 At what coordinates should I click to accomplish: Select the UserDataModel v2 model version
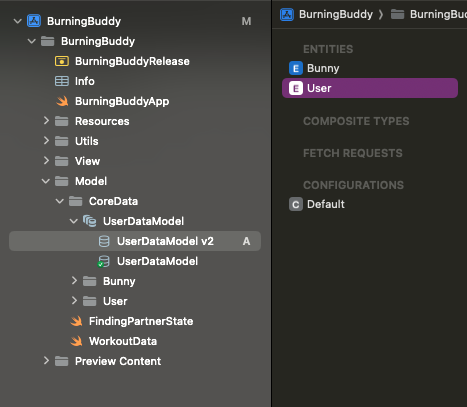pos(135,241)
